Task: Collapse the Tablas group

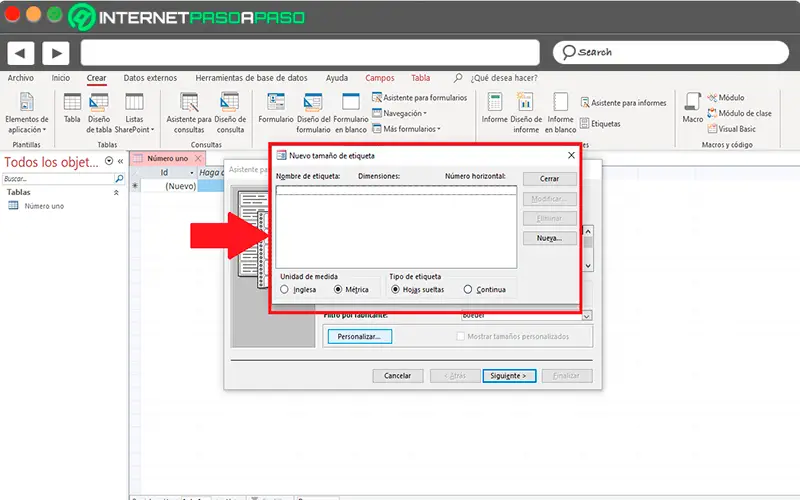Action: (x=116, y=192)
